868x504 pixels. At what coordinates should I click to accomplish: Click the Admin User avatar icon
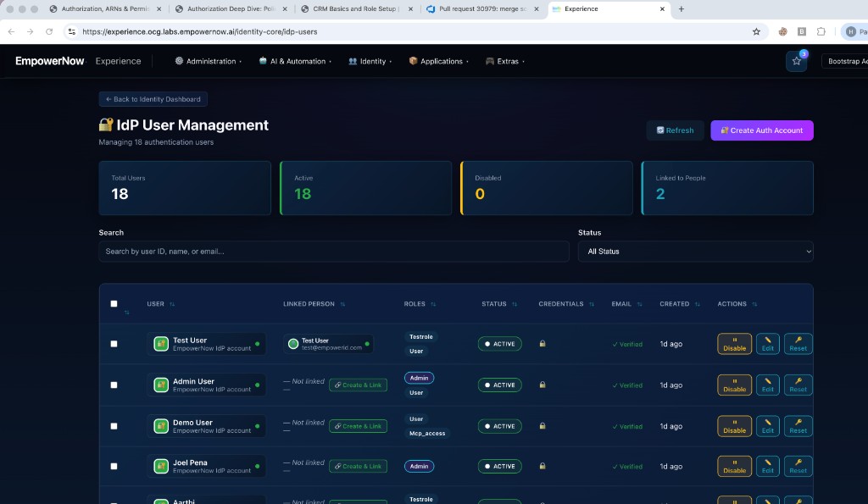coord(161,385)
